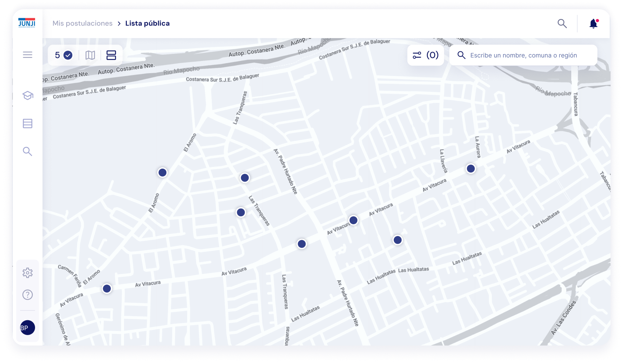623x364 pixels.
Task: Select map pin near La Aurora on Av Vitacura
Action: (471, 169)
